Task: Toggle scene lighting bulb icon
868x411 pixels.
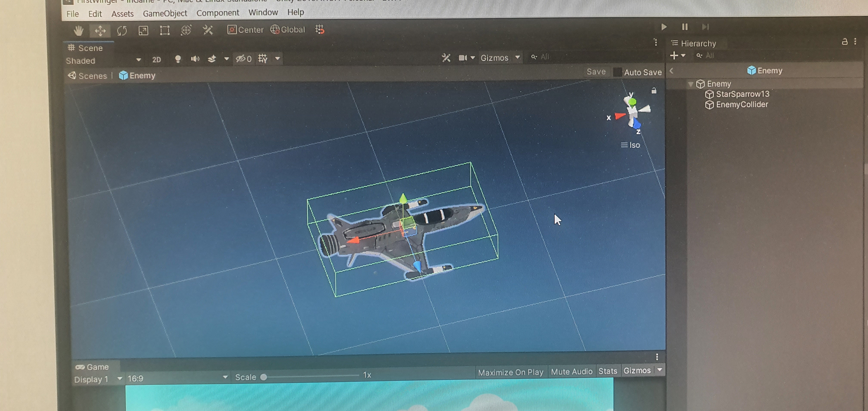Action: (178, 59)
